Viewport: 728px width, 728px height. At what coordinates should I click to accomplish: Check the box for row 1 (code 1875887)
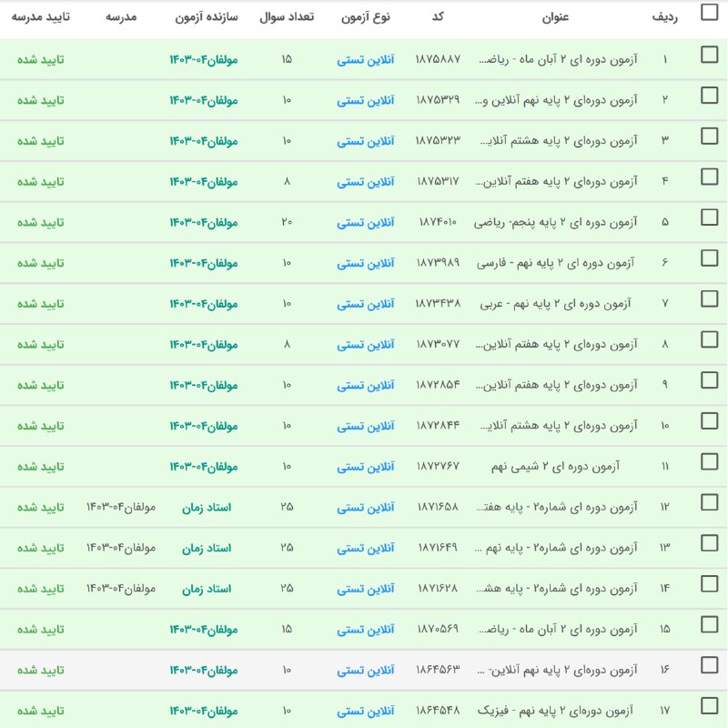pyautogui.click(x=709, y=55)
